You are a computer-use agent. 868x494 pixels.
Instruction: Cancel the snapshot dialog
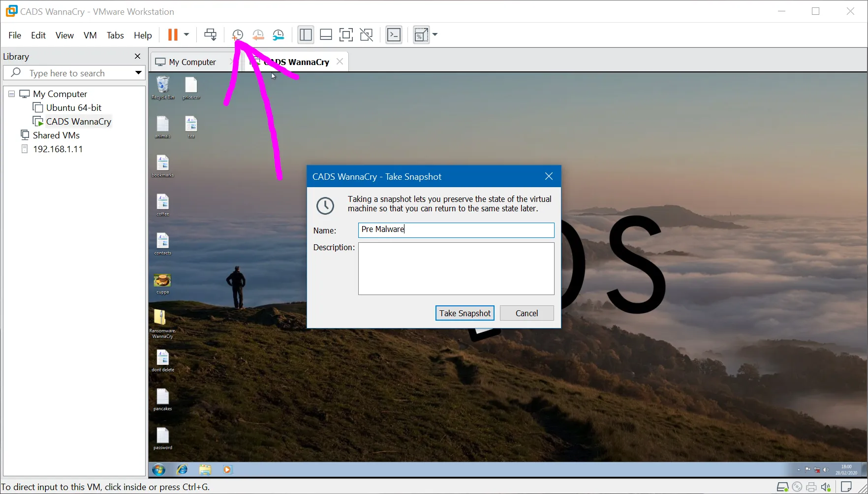point(527,313)
